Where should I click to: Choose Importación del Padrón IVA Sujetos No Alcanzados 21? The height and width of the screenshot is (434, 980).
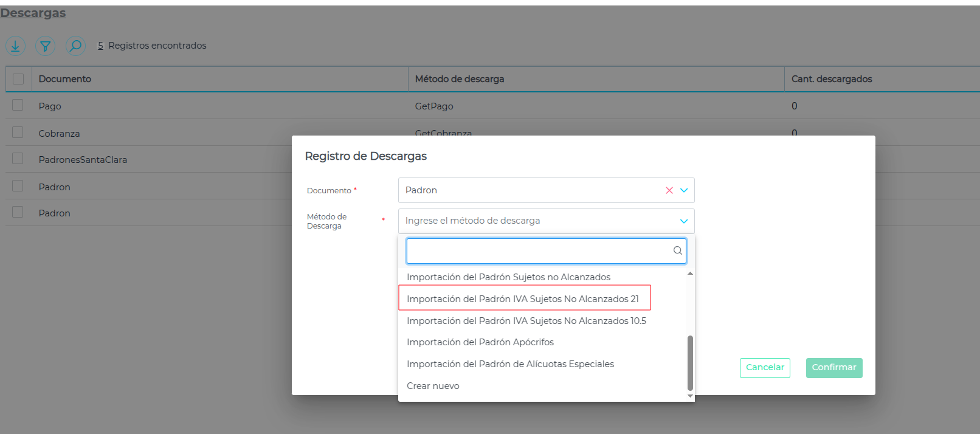pos(523,299)
